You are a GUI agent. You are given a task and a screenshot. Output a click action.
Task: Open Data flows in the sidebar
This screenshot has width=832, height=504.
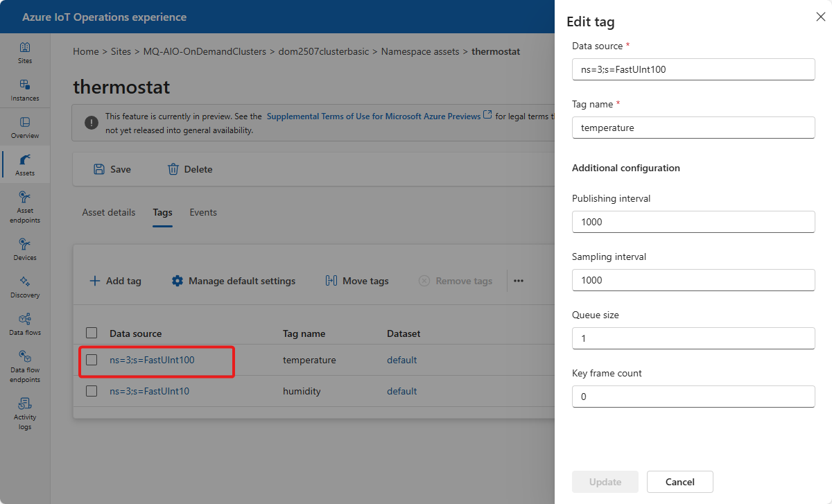click(25, 325)
